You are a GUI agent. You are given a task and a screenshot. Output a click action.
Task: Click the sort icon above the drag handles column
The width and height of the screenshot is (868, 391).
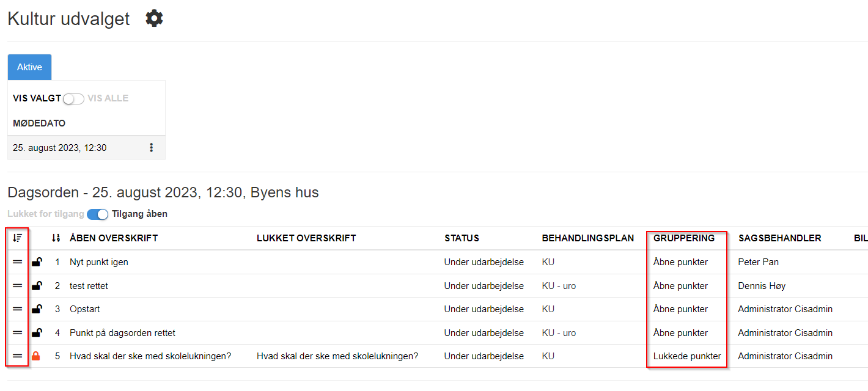coord(17,238)
